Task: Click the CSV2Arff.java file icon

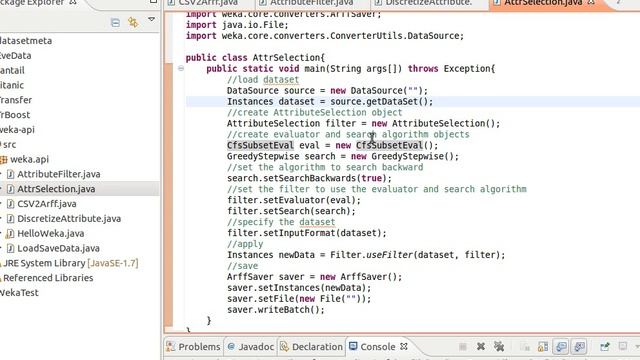Action: pyautogui.click(x=11, y=204)
